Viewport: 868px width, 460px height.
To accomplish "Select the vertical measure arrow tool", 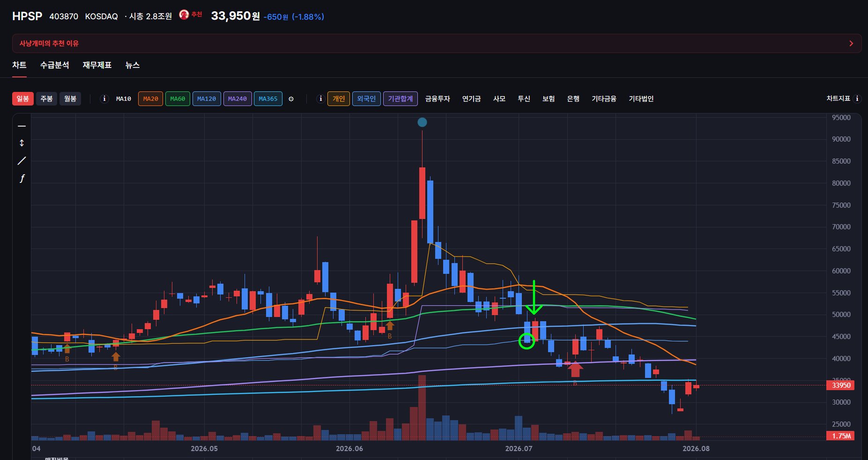I will [x=22, y=143].
